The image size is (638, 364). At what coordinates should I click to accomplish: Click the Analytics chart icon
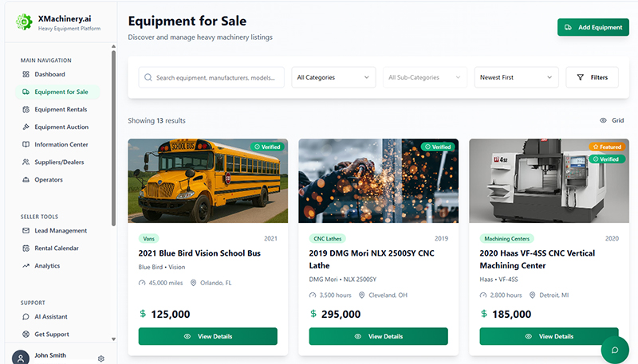click(x=26, y=265)
